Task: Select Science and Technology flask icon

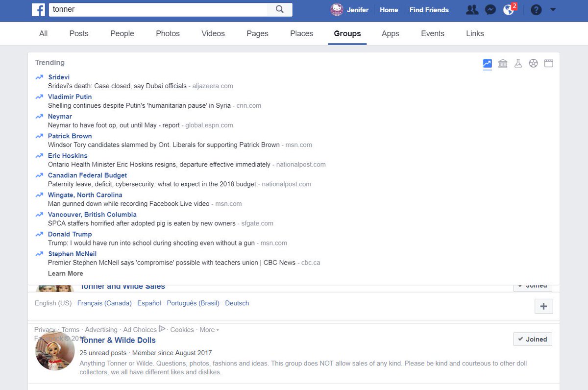Action: [518, 63]
